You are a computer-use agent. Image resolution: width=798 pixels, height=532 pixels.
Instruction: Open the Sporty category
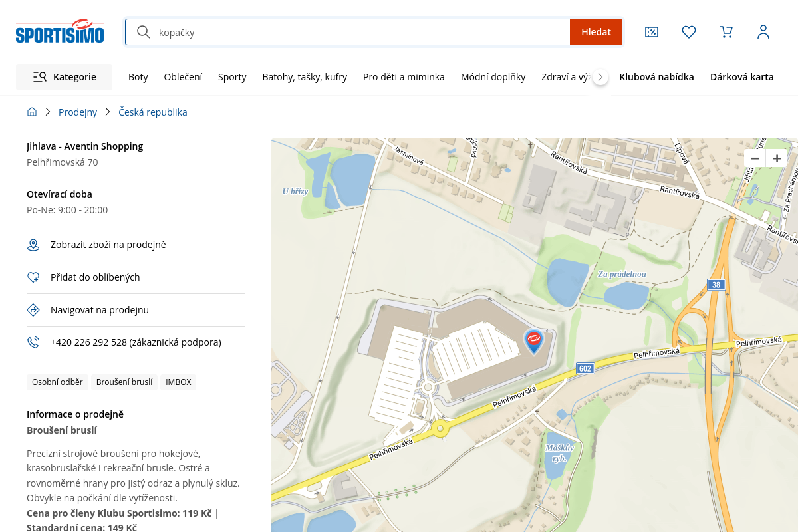(232, 77)
